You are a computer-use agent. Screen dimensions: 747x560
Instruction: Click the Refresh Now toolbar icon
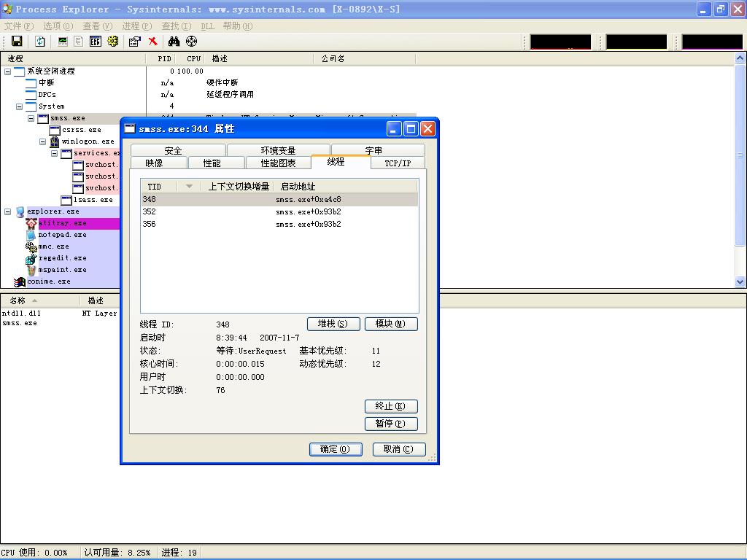pyautogui.click(x=40, y=42)
